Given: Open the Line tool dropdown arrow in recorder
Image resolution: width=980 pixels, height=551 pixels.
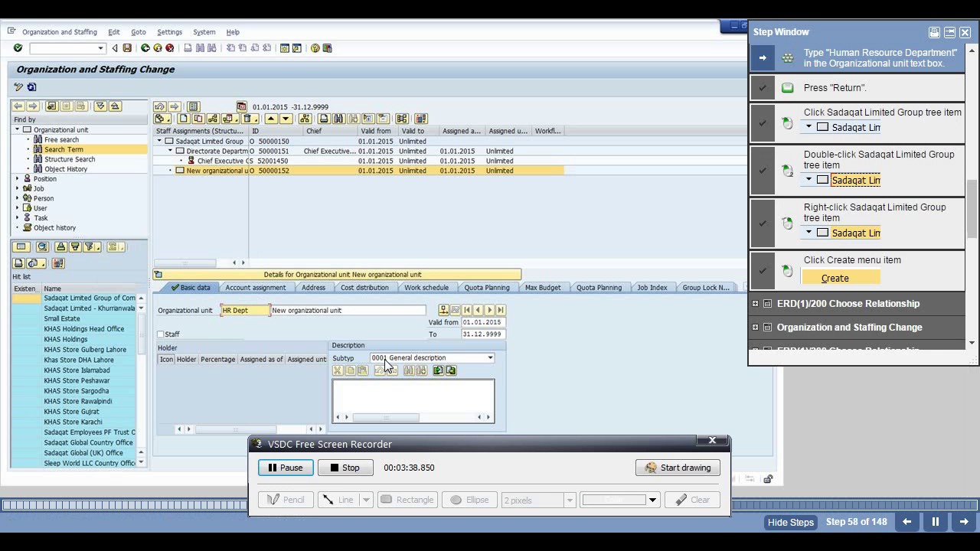Looking at the screenshot, I should coord(366,500).
